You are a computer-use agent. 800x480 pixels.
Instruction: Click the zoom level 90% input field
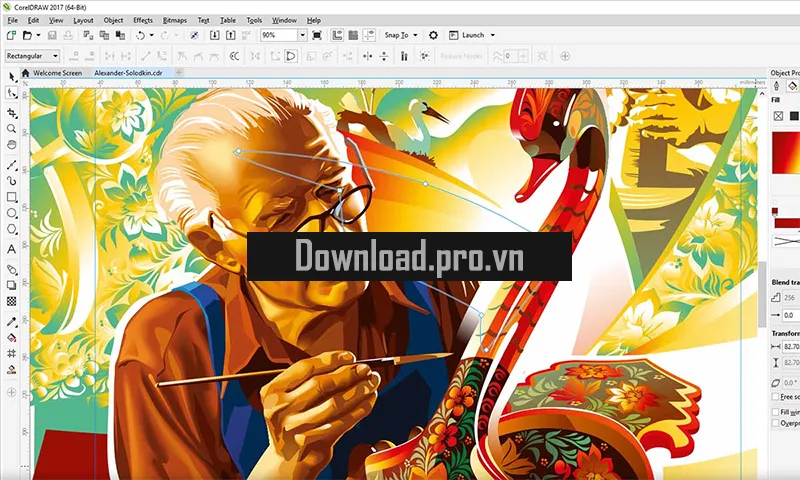point(279,35)
